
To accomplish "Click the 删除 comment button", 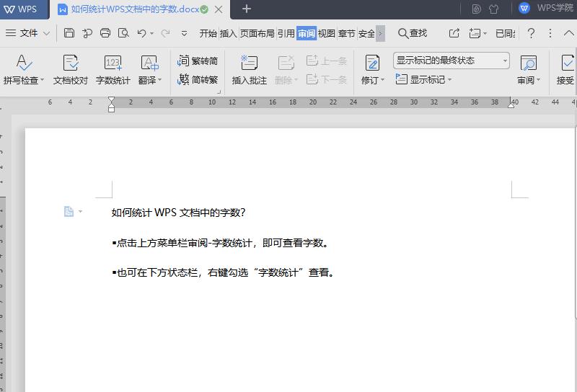I will [286, 70].
